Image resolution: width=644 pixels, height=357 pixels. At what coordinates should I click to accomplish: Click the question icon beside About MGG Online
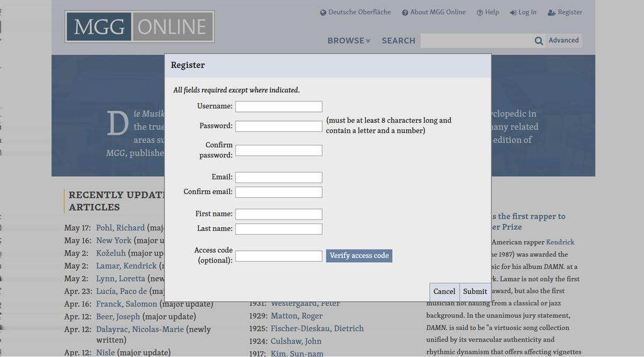(x=405, y=13)
